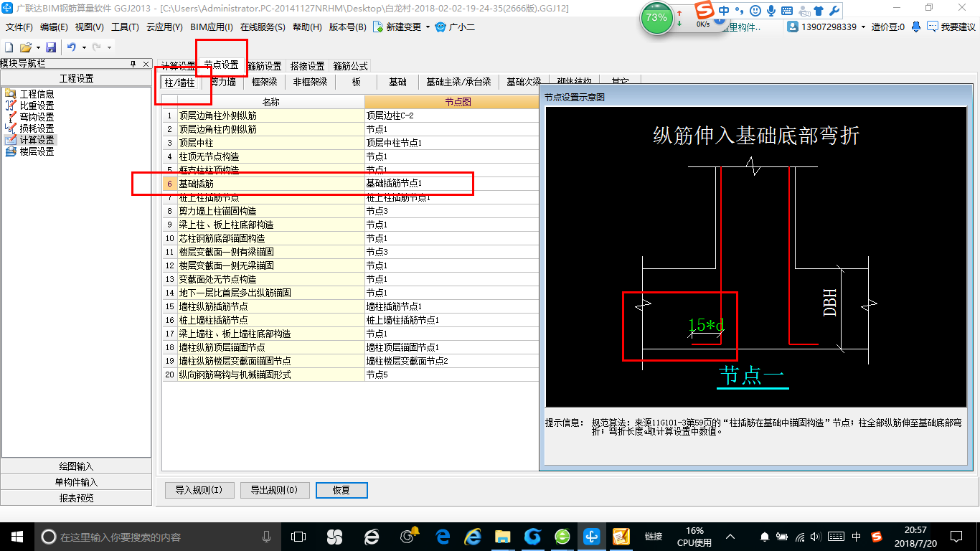The width and height of the screenshot is (980, 551).
Task: Switch to the 箍筋公式 tab
Action: pyautogui.click(x=350, y=65)
